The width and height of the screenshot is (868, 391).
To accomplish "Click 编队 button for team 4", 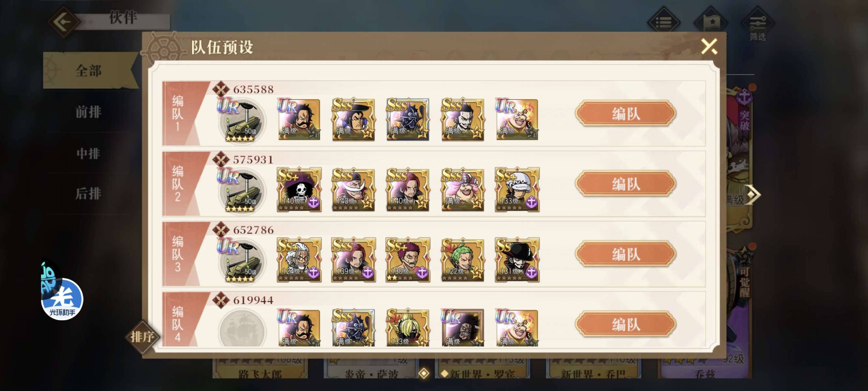I will [x=625, y=324].
